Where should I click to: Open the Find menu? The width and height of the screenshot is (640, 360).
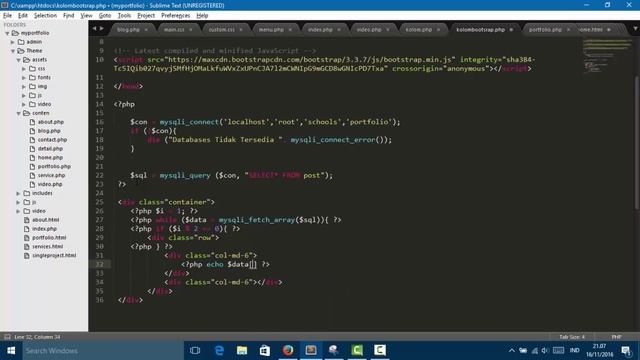point(69,16)
